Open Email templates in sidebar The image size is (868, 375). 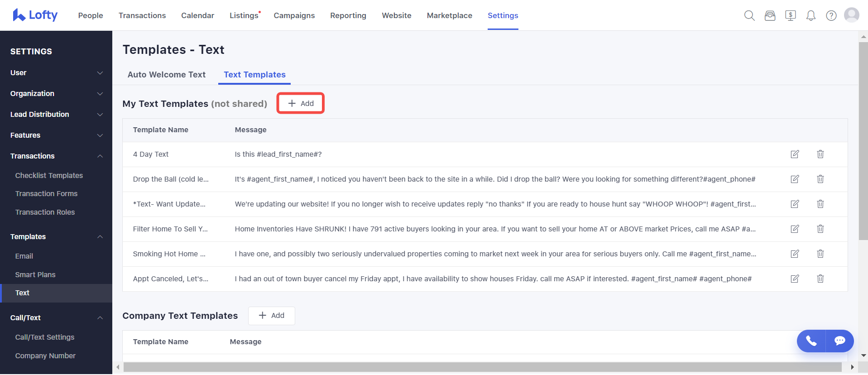(24, 256)
